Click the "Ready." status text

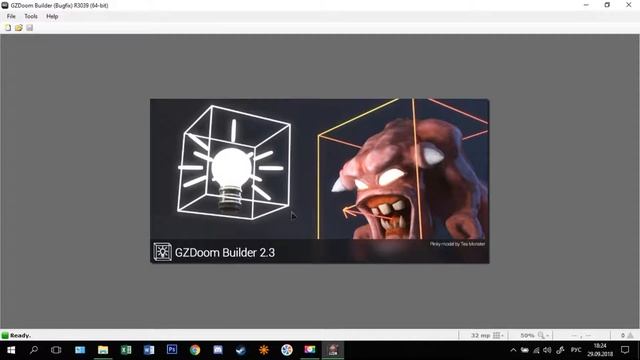pos(20,336)
